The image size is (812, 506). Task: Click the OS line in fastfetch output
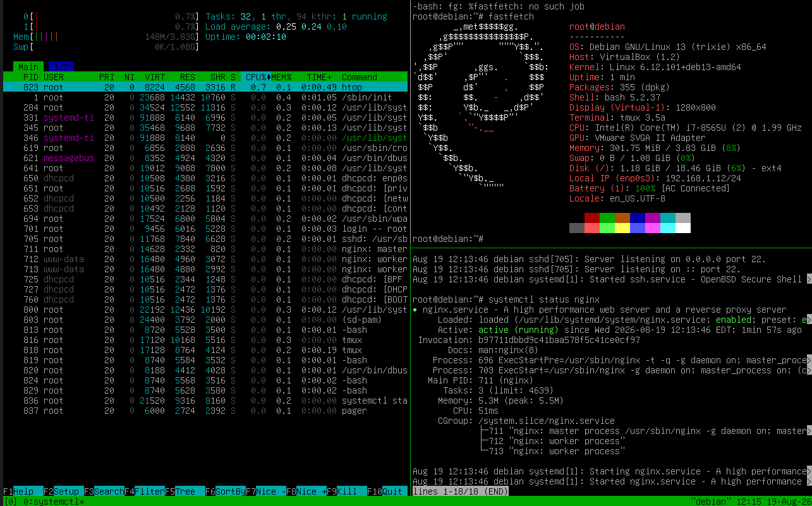coord(668,47)
